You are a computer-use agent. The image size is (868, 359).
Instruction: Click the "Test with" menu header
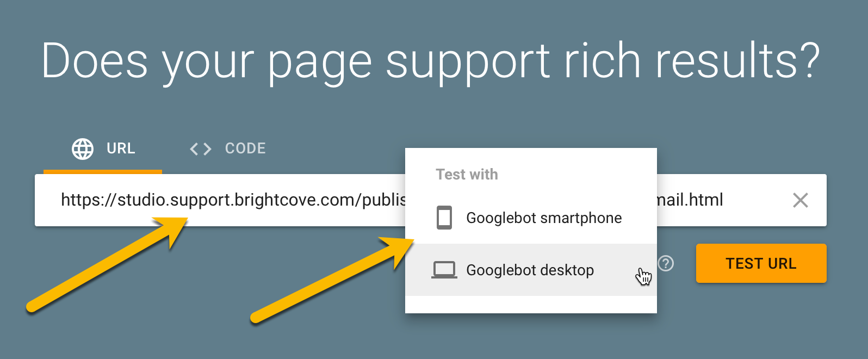(467, 174)
